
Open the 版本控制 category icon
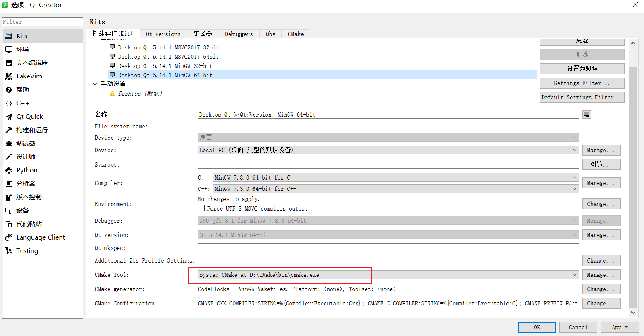coord(9,197)
